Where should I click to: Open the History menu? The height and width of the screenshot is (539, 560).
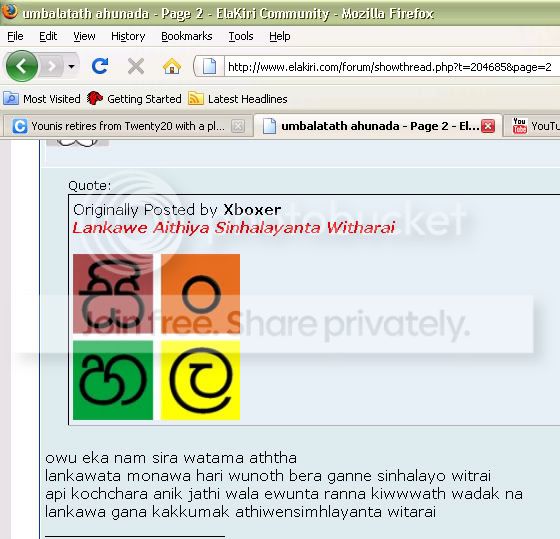coord(128,36)
